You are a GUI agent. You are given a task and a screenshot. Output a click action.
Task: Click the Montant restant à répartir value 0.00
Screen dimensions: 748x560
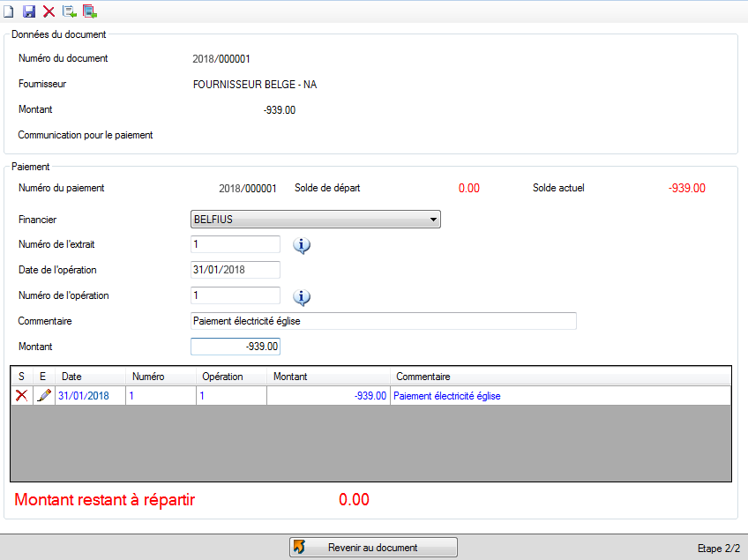354,499
